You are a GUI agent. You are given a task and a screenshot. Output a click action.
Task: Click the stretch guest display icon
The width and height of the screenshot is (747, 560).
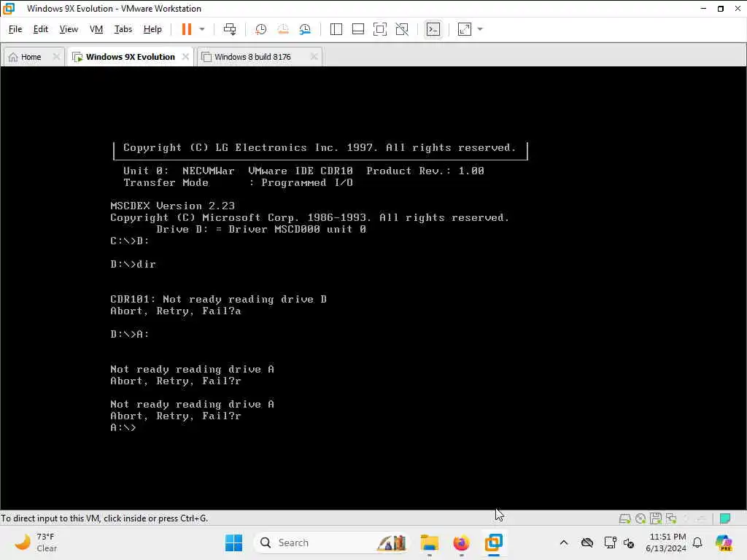[x=465, y=29]
